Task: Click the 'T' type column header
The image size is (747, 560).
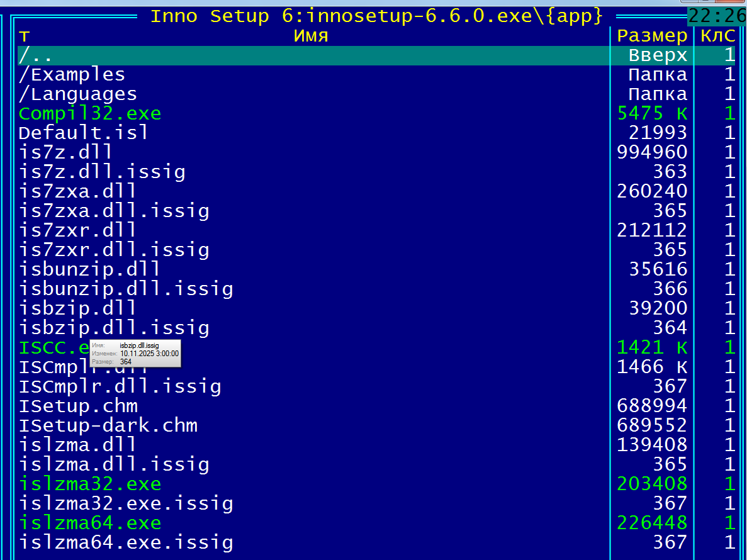Action: 24,36
